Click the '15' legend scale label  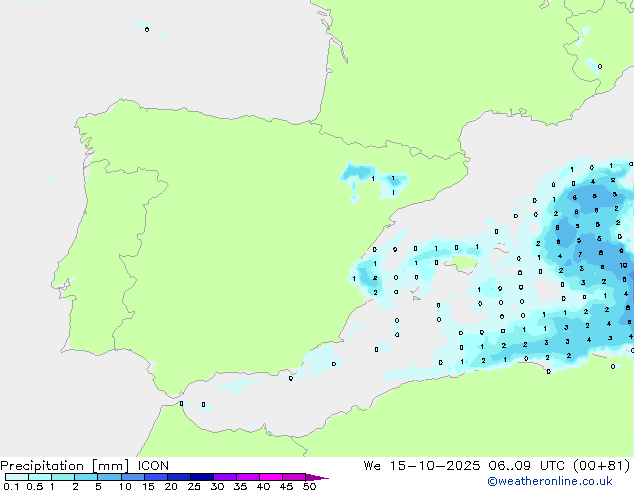[148, 486]
